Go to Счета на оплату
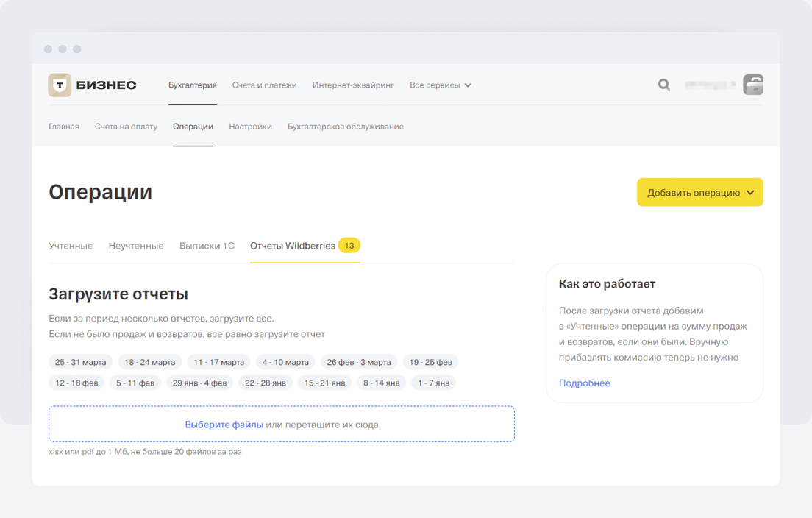 click(x=126, y=127)
